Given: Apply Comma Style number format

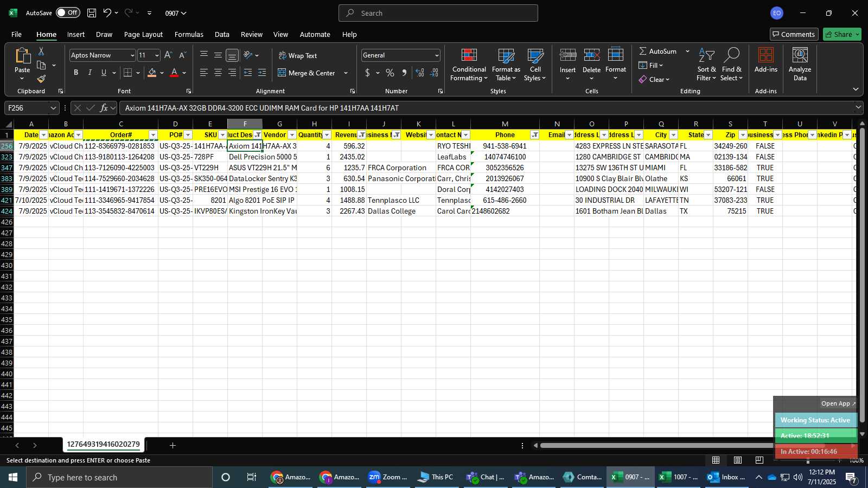Looking at the screenshot, I should [x=404, y=73].
